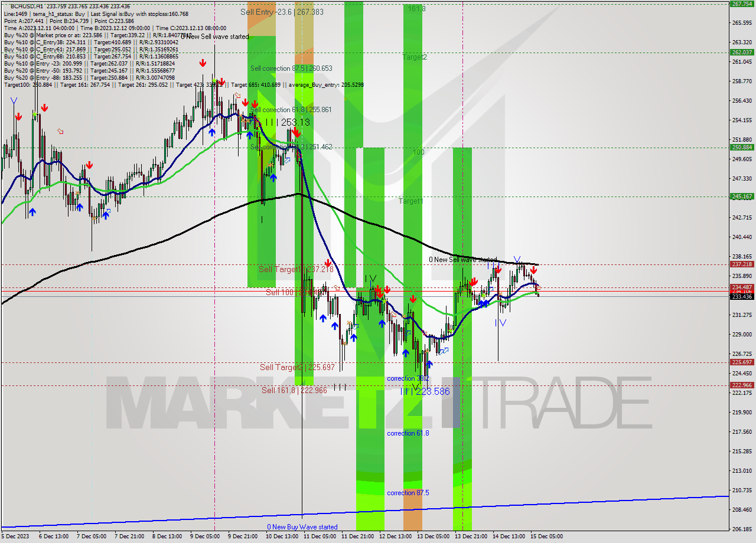Click 'Sell 161.8 | 222.966' label
The width and height of the screenshot is (756, 543).
coord(294,390)
